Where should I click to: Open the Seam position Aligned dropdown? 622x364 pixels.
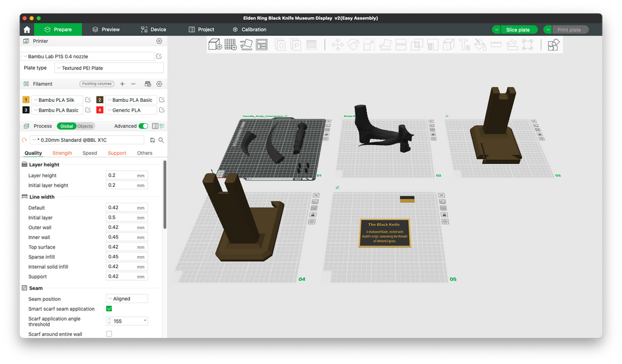click(127, 298)
